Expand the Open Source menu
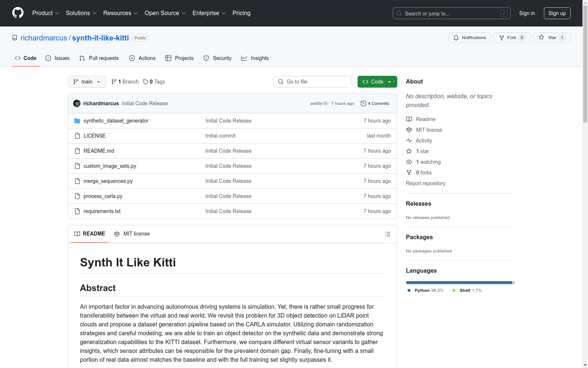The image size is (588, 368). pyautogui.click(x=165, y=13)
